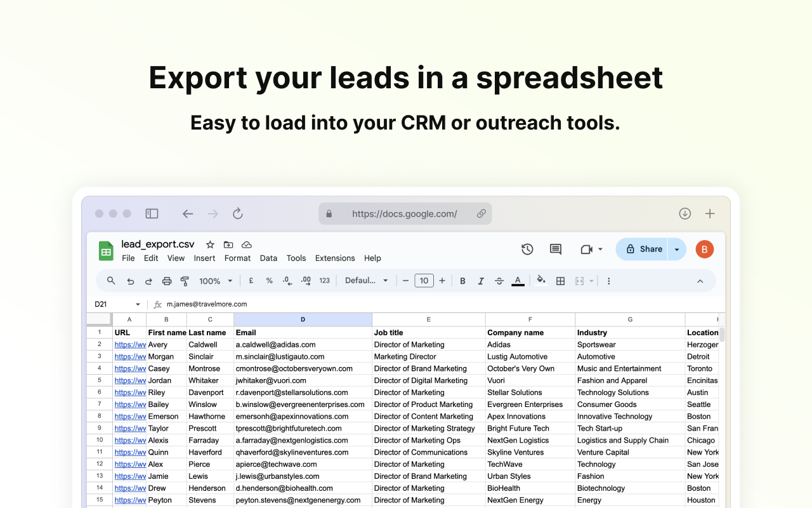The image size is (812, 508).
Task: Click the merge cells icon
Action: pos(579,281)
